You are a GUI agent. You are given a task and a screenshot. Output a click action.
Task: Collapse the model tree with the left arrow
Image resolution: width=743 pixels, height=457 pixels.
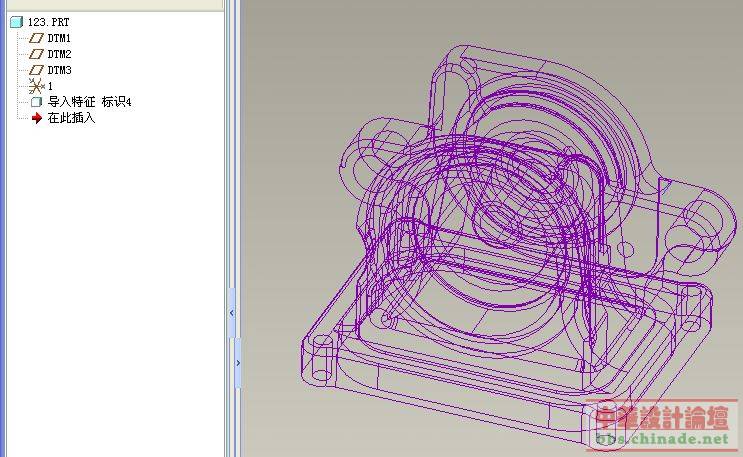232,313
